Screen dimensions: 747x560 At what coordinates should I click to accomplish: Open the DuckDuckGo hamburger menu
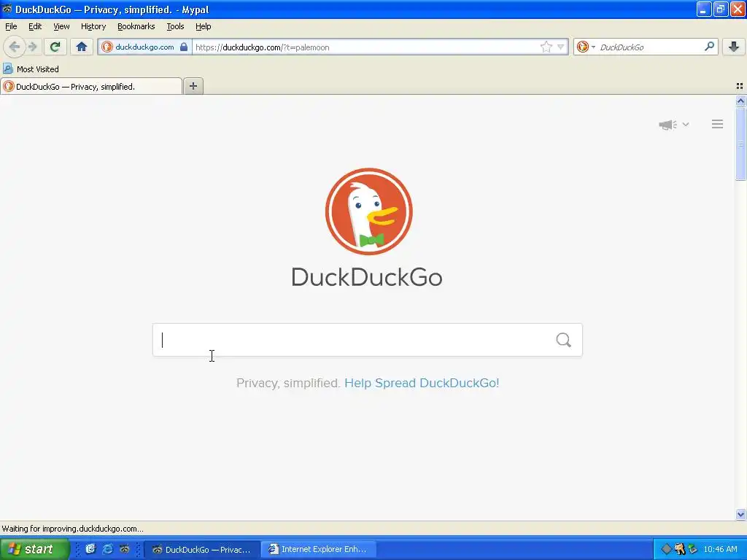coord(718,124)
